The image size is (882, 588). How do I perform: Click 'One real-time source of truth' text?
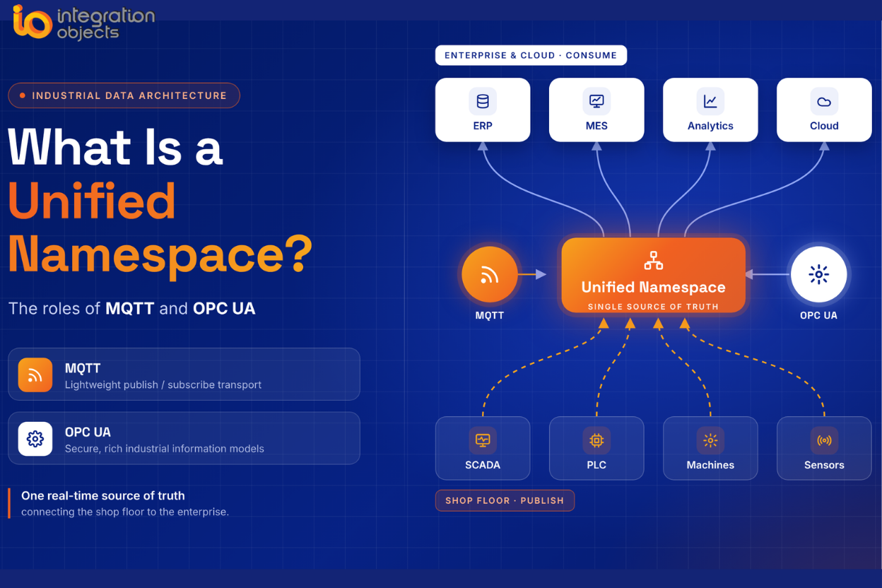(103, 496)
